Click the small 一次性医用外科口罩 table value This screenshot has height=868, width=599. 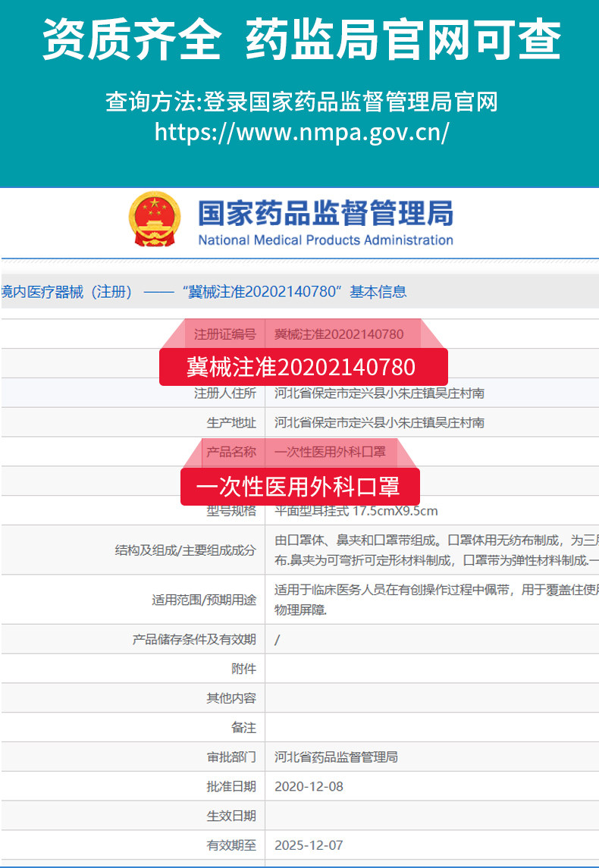point(330,453)
